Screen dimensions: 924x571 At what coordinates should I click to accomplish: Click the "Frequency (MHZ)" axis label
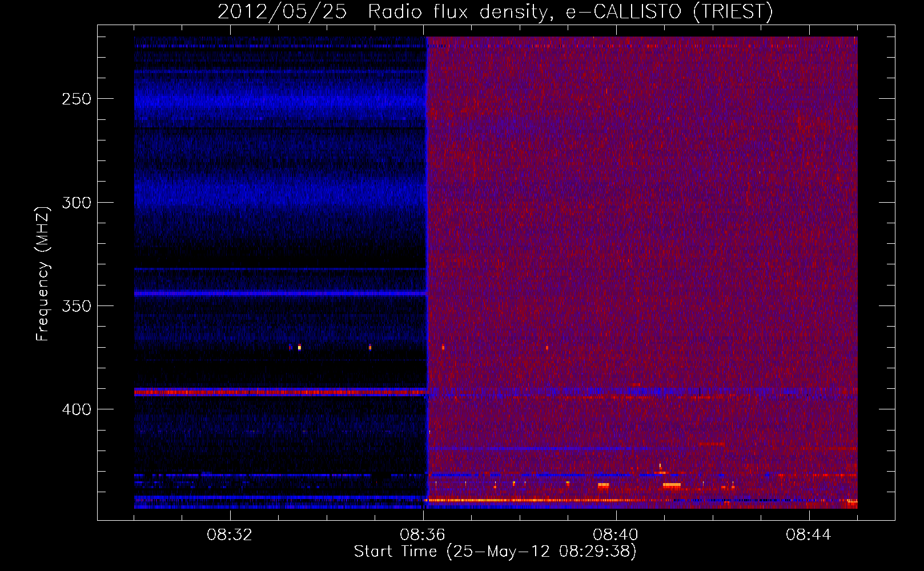click(x=43, y=274)
